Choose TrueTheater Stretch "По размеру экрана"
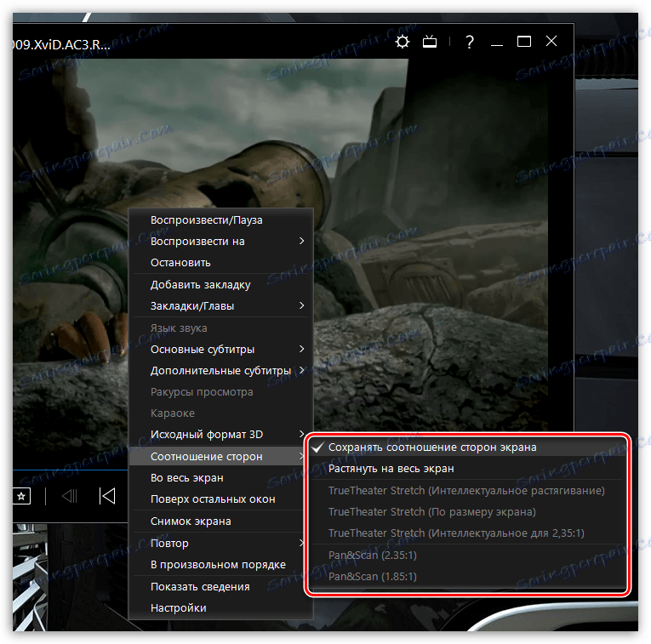The image size is (651, 644). [467, 511]
